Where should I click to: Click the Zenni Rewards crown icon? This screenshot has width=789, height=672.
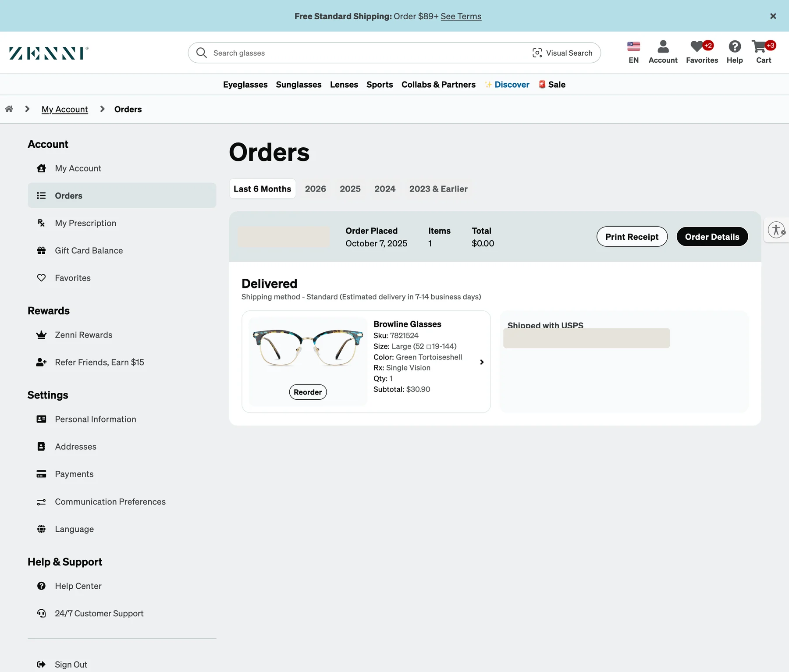click(41, 335)
